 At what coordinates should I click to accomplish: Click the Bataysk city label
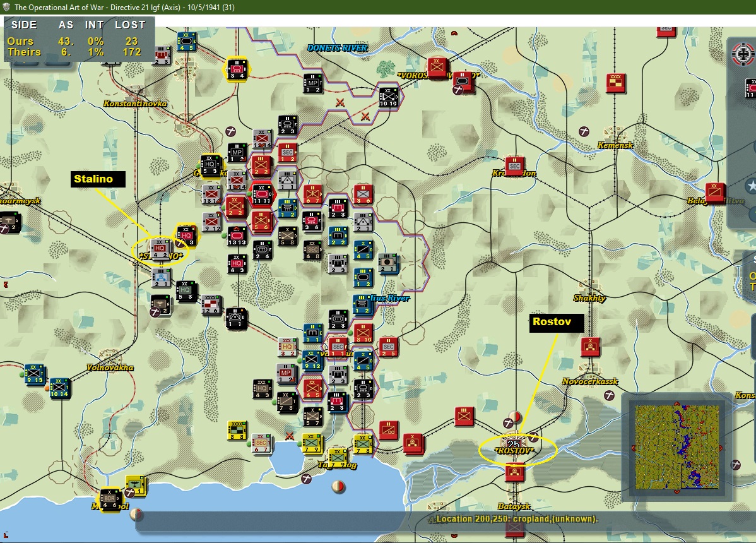pyautogui.click(x=514, y=506)
